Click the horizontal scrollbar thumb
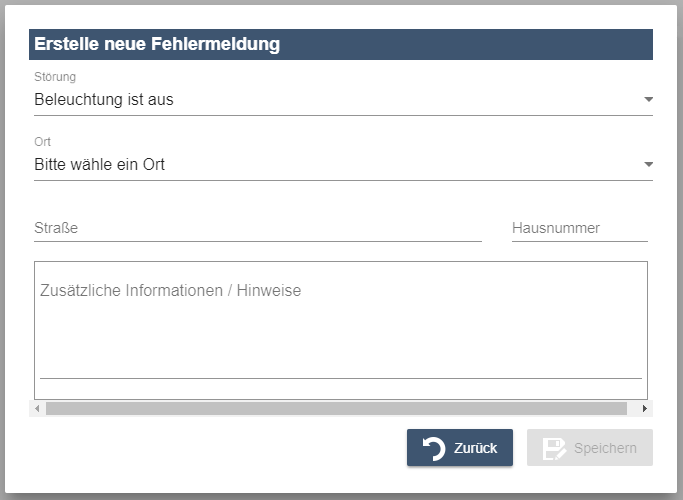 (x=335, y=408)
